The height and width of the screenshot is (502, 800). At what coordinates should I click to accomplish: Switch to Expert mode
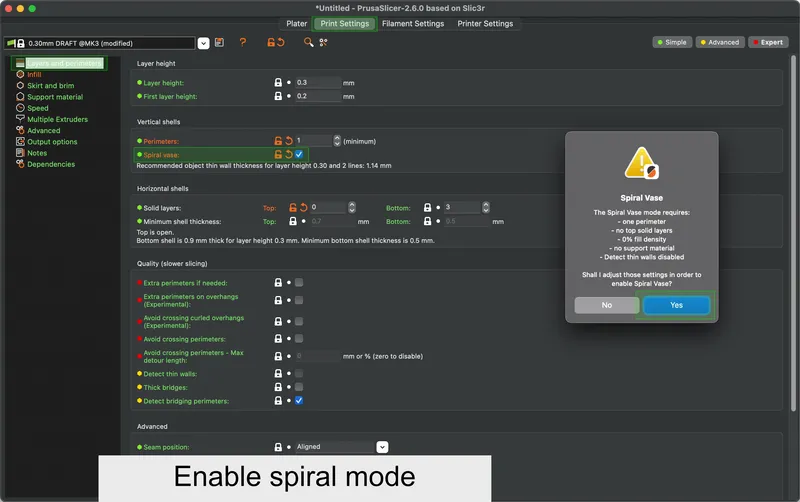pyautogui.click(x=768, y=42)
